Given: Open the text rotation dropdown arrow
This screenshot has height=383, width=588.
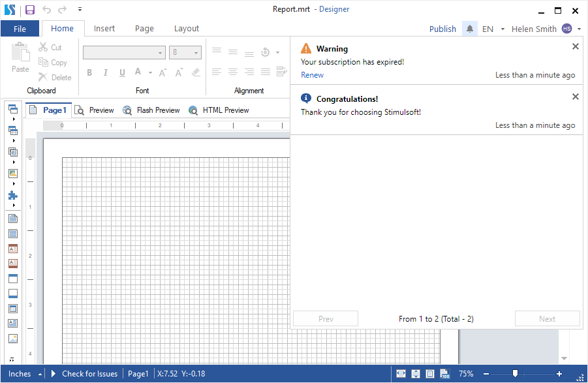Looking at the screenshot, I should [x=277, y=52].
